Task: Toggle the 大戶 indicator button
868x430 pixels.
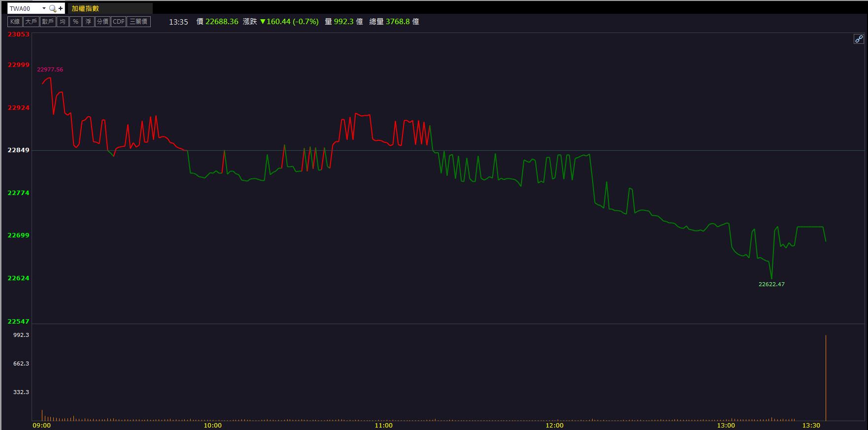Action: [31, 22]
